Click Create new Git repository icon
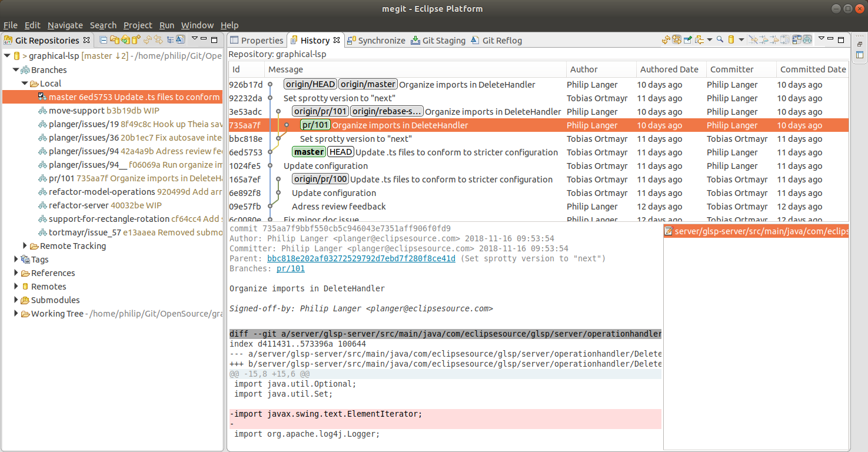 (136, 40)
